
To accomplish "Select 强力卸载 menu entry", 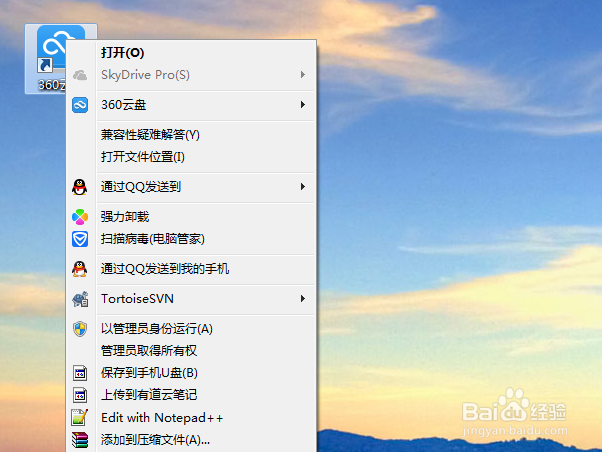I will pos(191,217).
